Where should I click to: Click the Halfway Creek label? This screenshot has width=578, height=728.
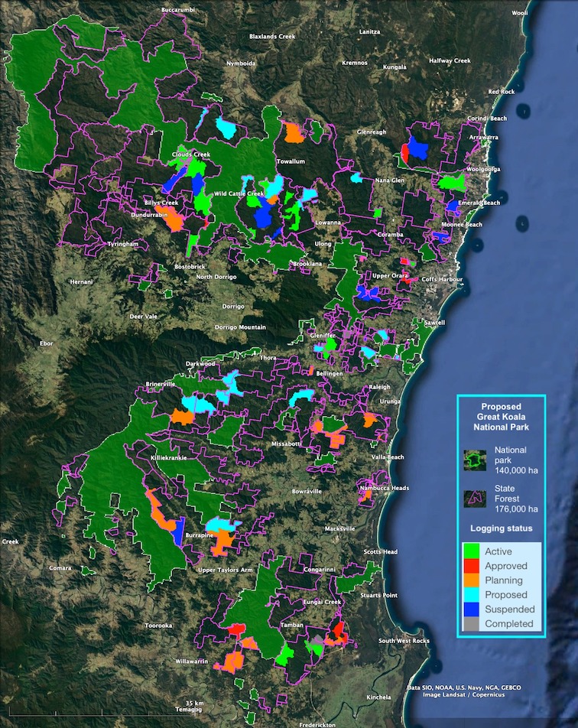450,61
